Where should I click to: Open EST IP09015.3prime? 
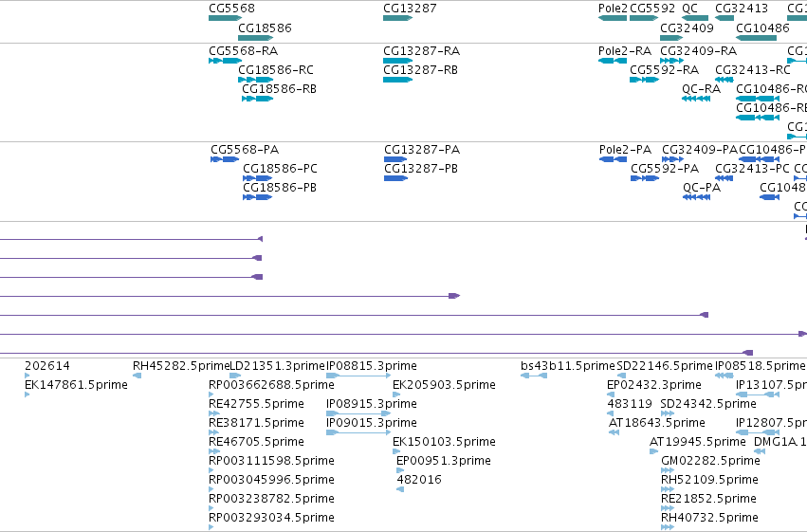(x=371, y=423)
